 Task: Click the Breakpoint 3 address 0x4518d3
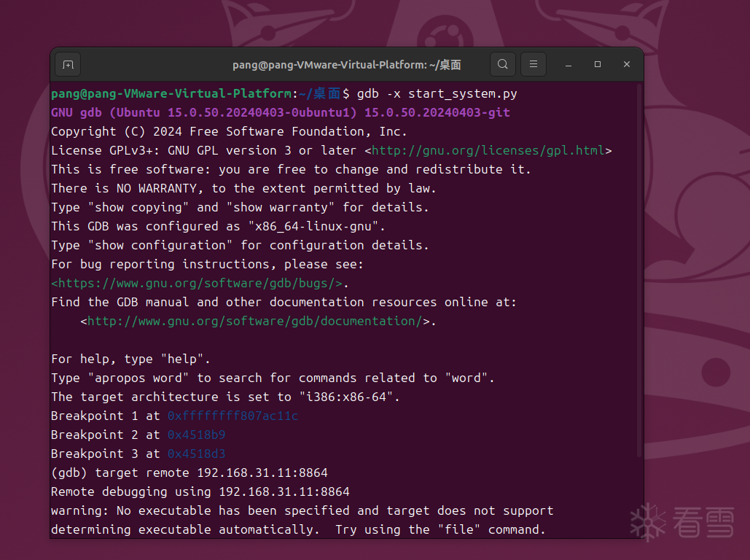(196, 454)
